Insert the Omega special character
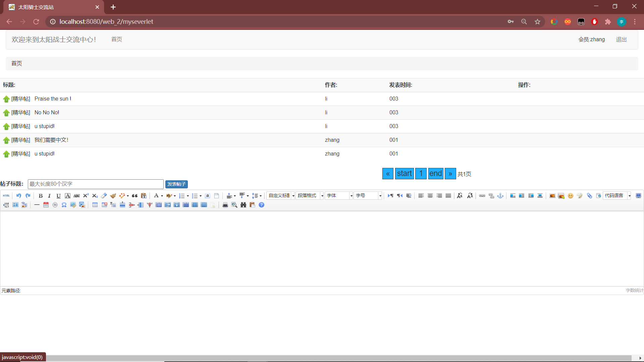 coord(64,205)
